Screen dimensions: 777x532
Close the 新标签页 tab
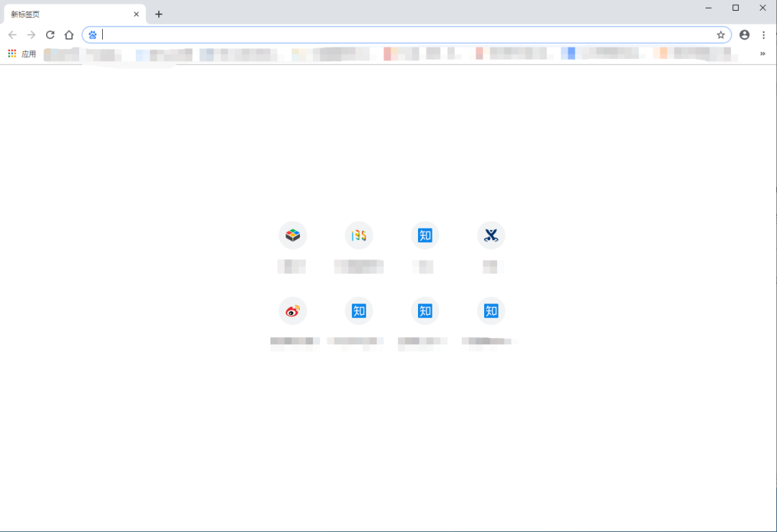tap(136, 14)
